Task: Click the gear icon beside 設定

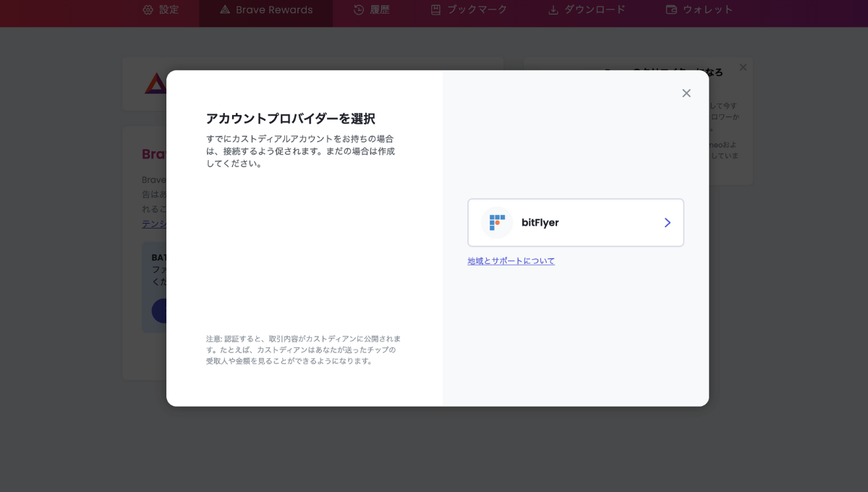Action: tap(148, 10)
